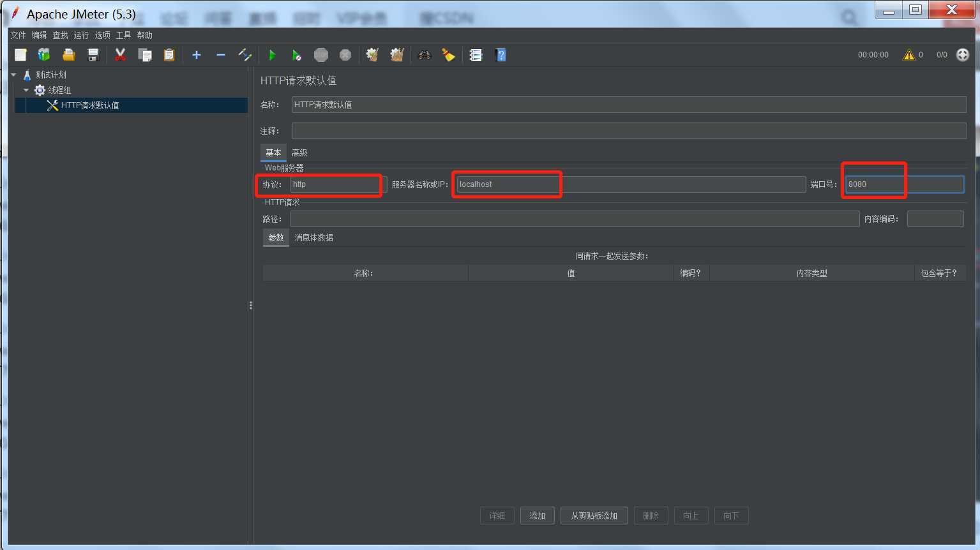
Task: Clear results with single broom icon
Action: click(372, 55)
